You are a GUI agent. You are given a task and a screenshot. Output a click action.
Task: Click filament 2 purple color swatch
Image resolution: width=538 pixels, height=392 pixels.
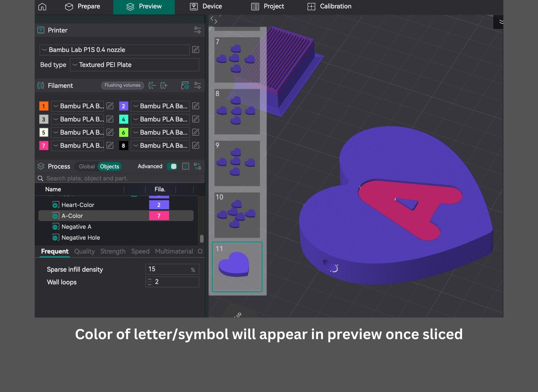click(124, 106)
